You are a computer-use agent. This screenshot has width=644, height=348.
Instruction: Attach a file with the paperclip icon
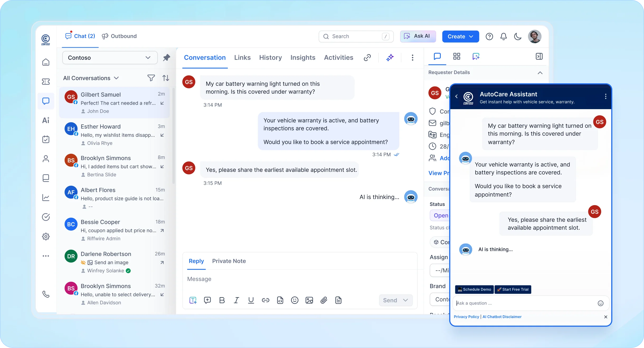pos(324,300)
